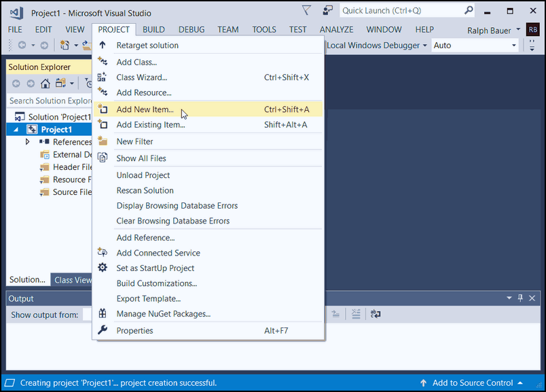Switch to the Solution... tab
546x392 pixels.
pyautogui.click(x=28, y=280)
